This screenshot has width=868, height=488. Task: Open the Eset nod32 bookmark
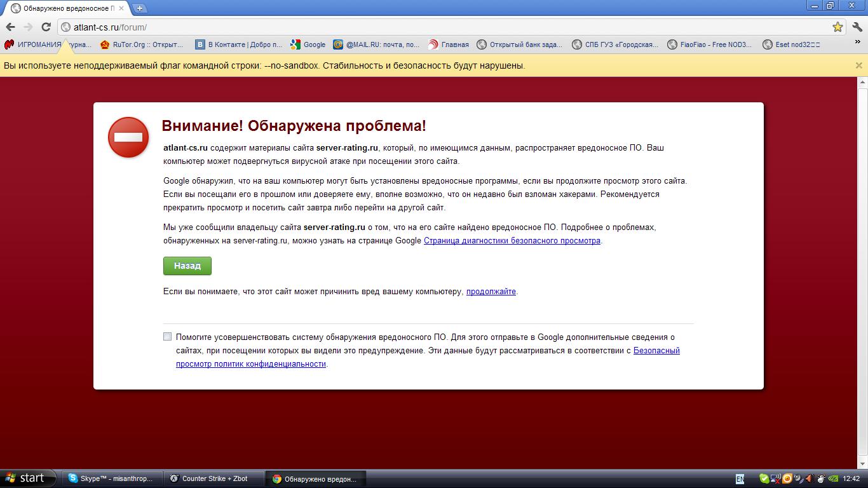[791, 44]
